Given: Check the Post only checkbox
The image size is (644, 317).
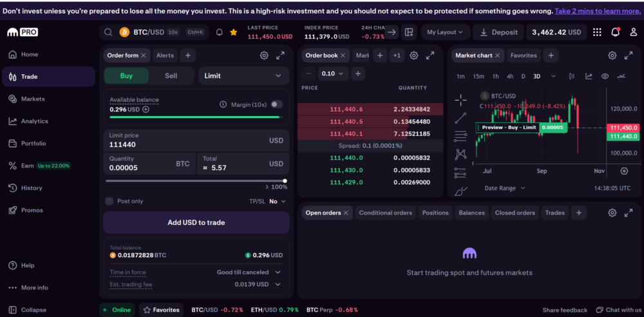Looking at the screenshot, I should point(109,201).
